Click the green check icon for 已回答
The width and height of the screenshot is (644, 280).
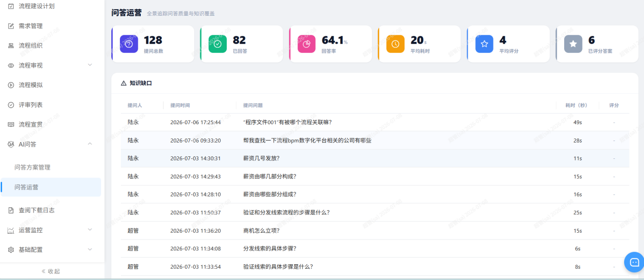tap(218, 44)
